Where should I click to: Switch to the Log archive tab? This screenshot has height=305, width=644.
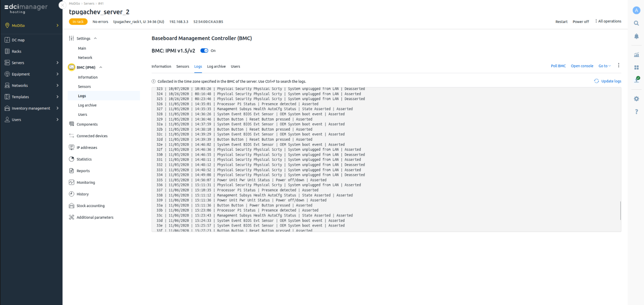(216, 66)
